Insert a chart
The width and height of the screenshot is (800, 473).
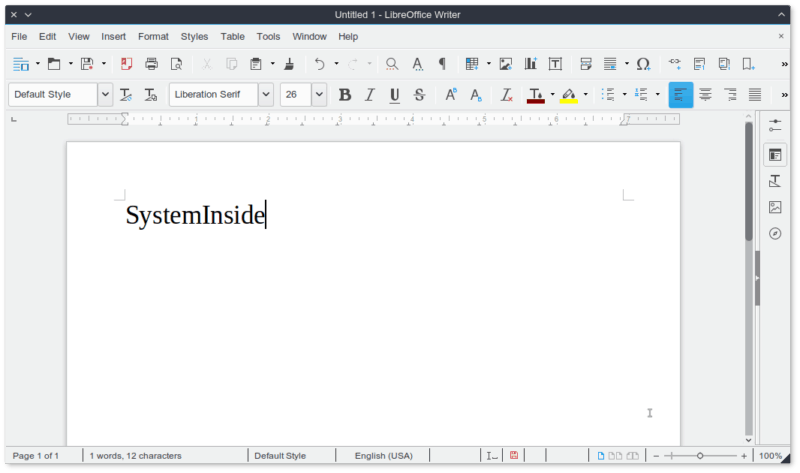[531, 64]
